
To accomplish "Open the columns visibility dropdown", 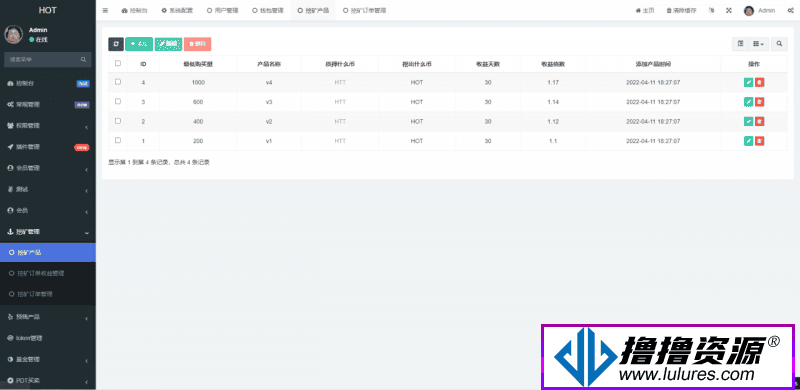I will pos(759,44).
